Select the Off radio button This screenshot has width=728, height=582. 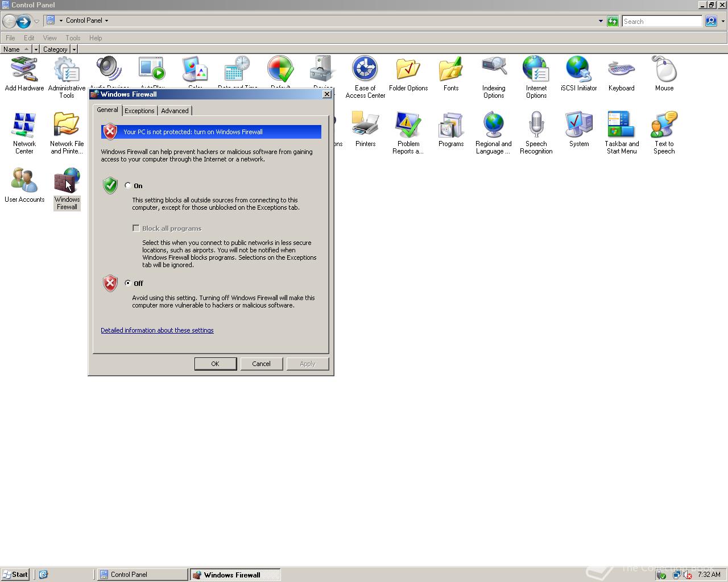[128, 282]
